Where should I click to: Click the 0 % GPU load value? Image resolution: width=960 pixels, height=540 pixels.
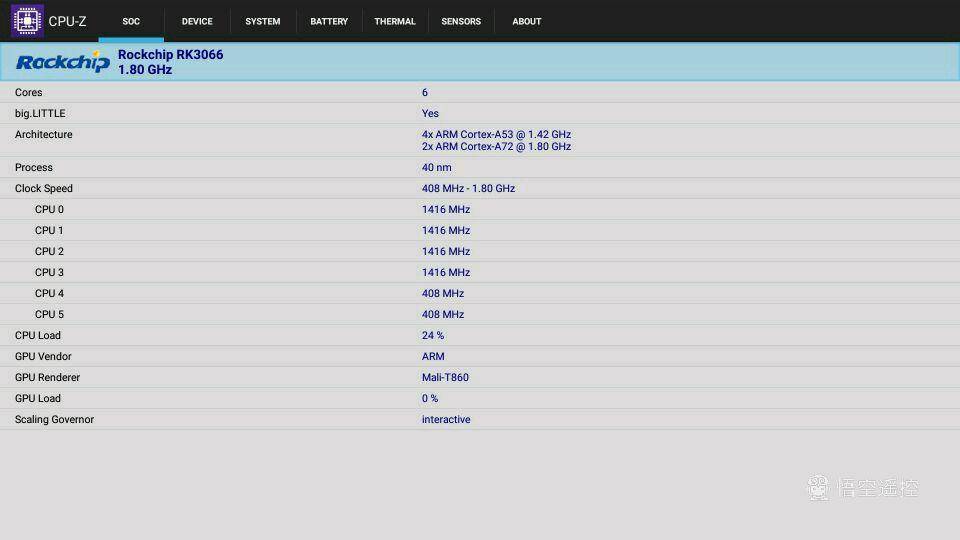430,398
